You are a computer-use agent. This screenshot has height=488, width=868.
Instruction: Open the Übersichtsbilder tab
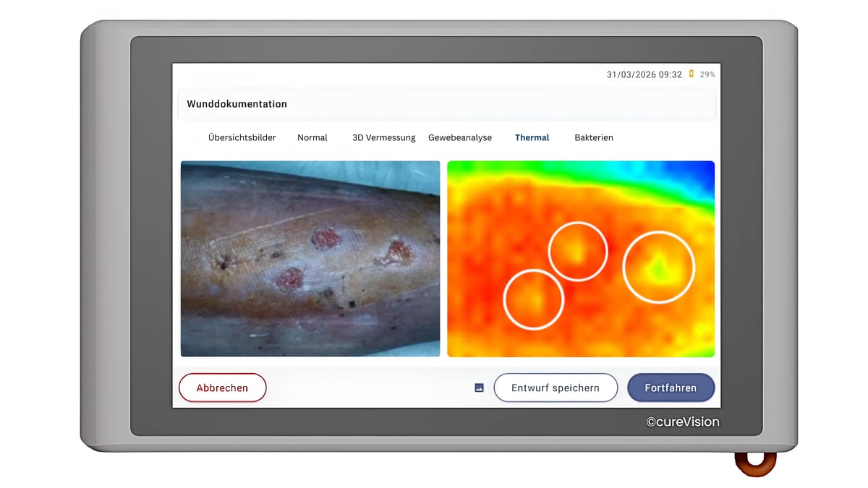click(242, 137)
